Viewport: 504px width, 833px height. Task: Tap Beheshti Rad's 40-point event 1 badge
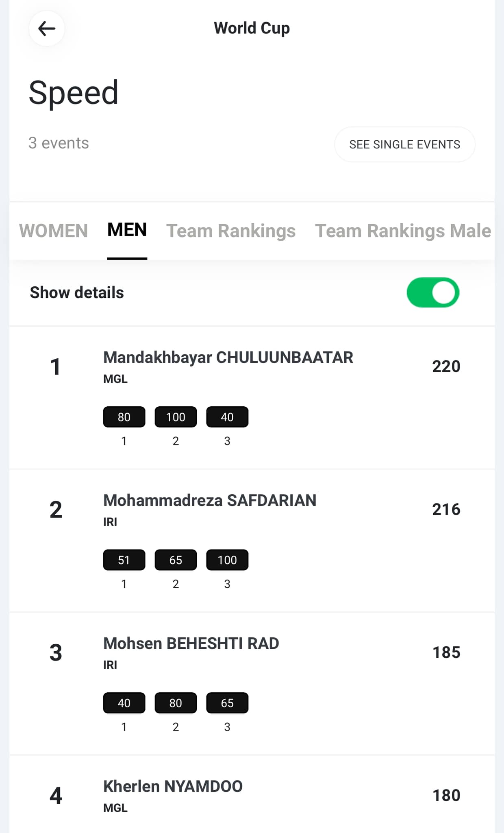[x=124, y=703]
